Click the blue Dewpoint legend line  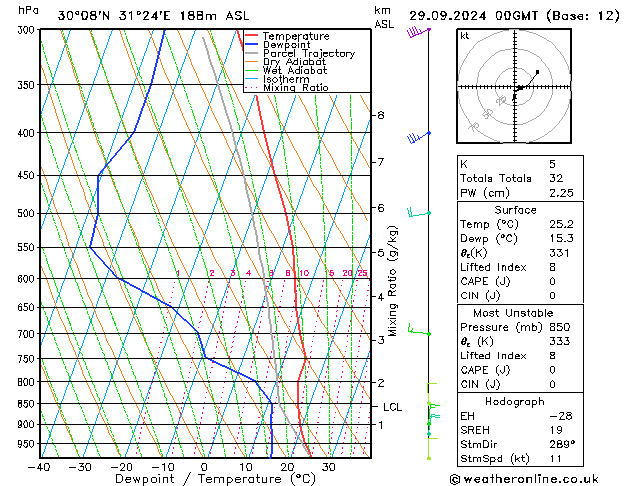pos(251,45)
